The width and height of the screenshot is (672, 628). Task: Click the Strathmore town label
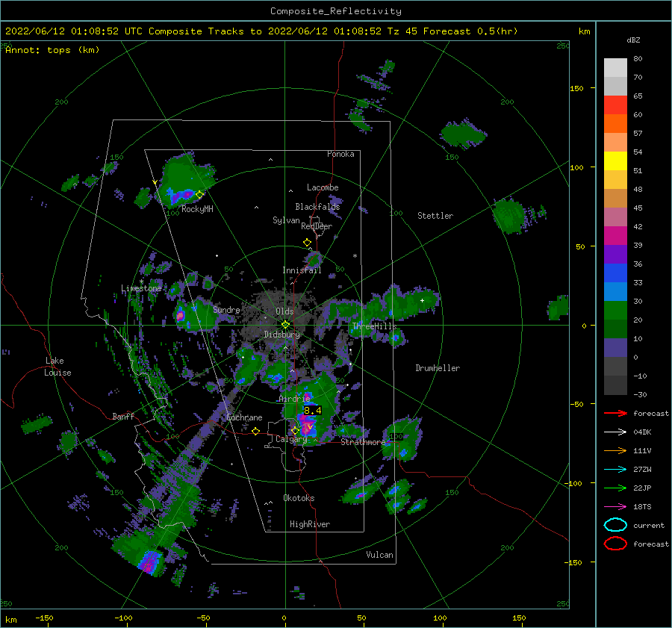click(363, 442)
